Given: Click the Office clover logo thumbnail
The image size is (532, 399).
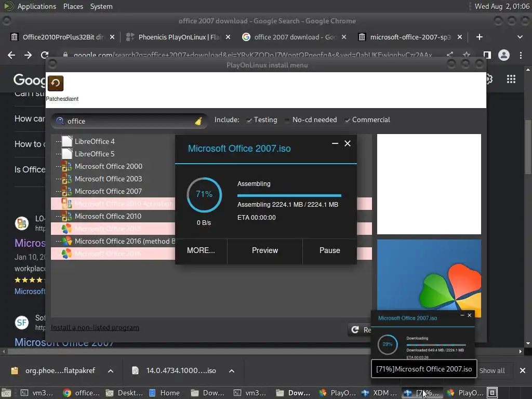Looking at the screenshot, I should 429,278.
